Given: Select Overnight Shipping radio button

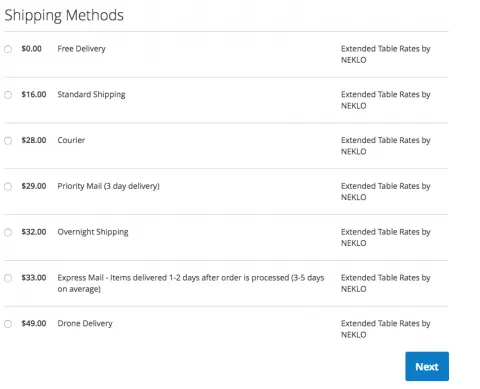Looking at the screenshot, I should (8, 232).
